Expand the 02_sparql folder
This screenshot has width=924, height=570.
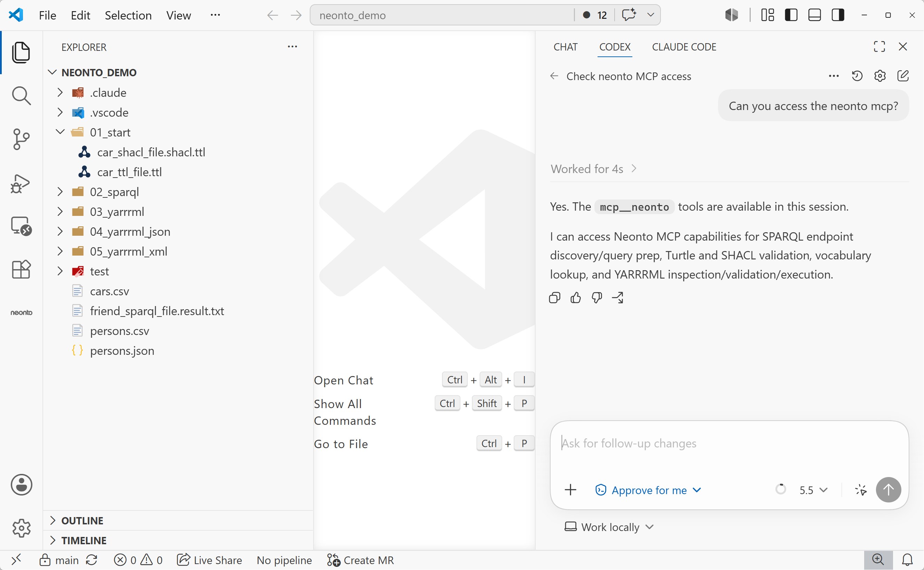coord(60,192)
